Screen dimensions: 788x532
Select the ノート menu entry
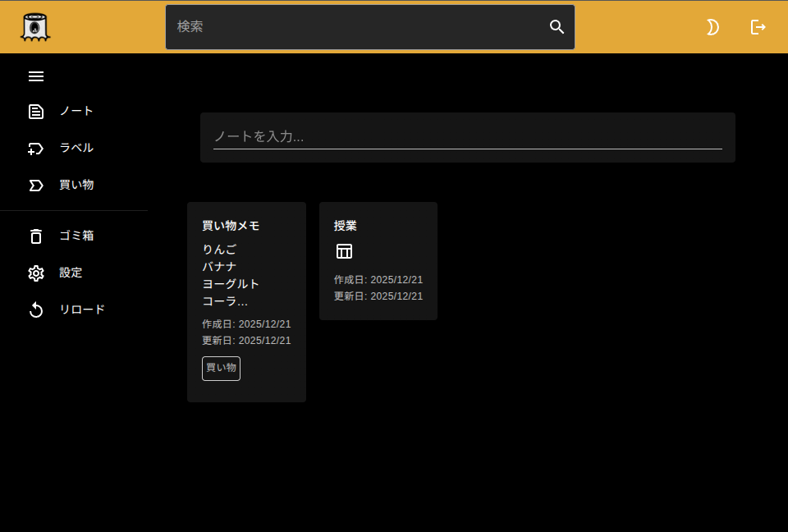[x=76, y=111]
